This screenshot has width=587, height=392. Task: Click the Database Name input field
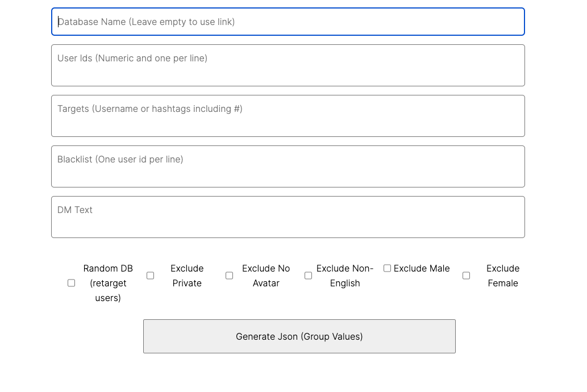click(288, 22)
